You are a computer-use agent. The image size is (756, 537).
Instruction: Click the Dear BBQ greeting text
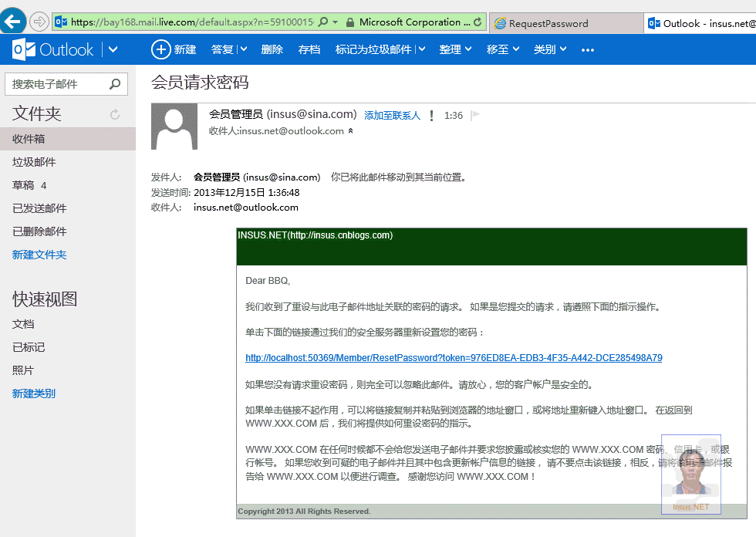pyautogui.click(x=268, y=281)
